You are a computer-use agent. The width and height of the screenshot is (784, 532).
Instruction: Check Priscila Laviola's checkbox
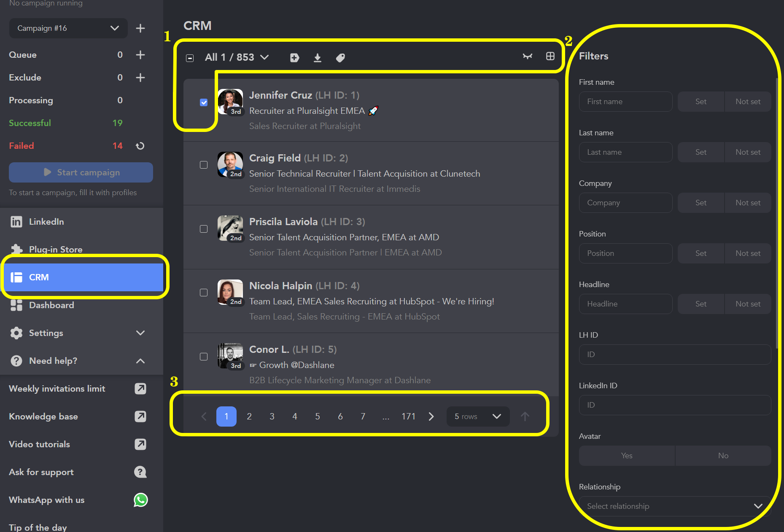click(x=204, y=229)
